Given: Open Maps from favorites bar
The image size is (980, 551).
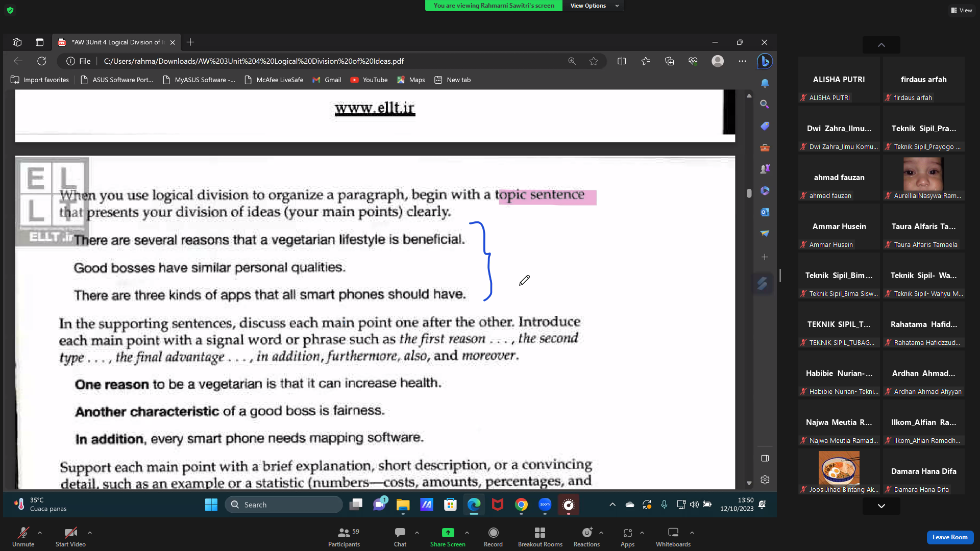Looking at the screenshot, I should [411, 80].
